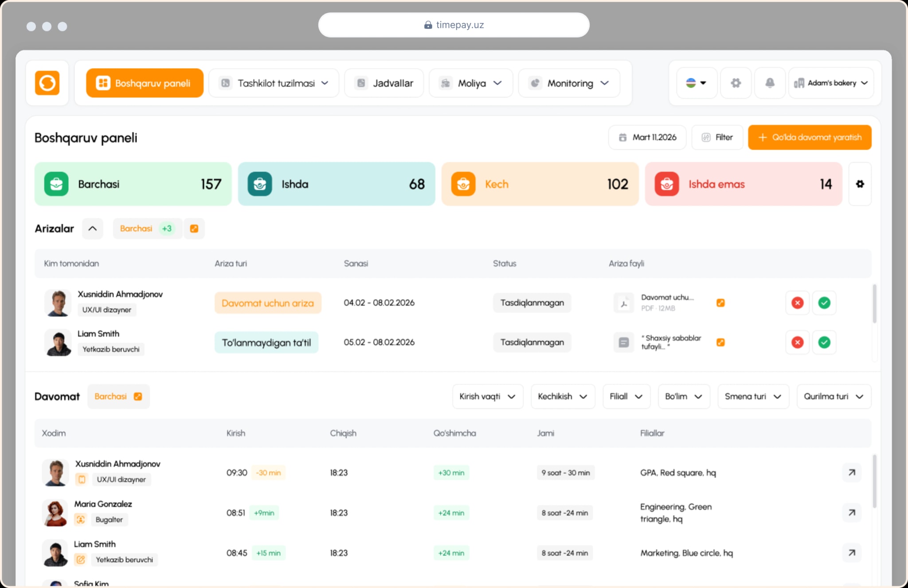Select the Ishda 68 summary card
The width and height of the screenshot is (908, 588).
pos(337,184)
